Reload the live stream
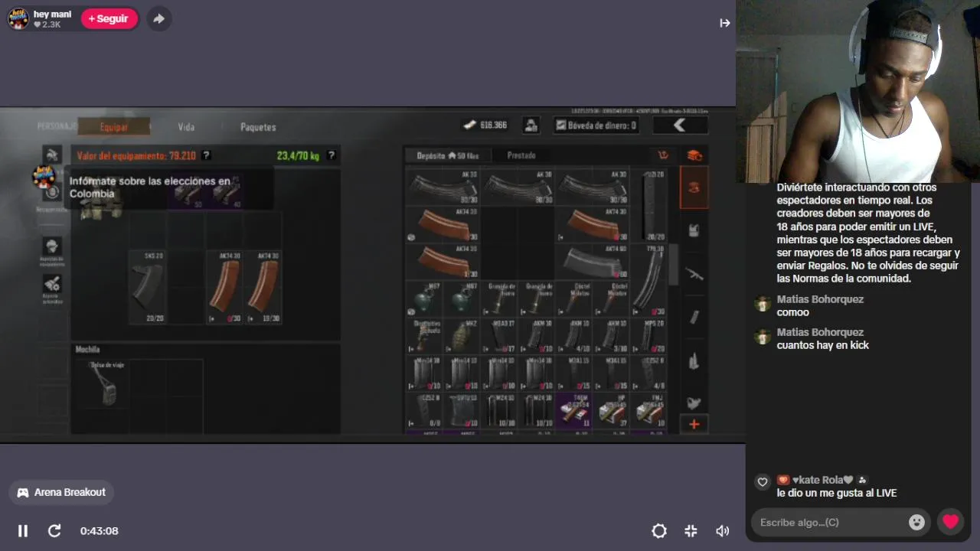Screen dimensions: 980x551 coord(54,530)
